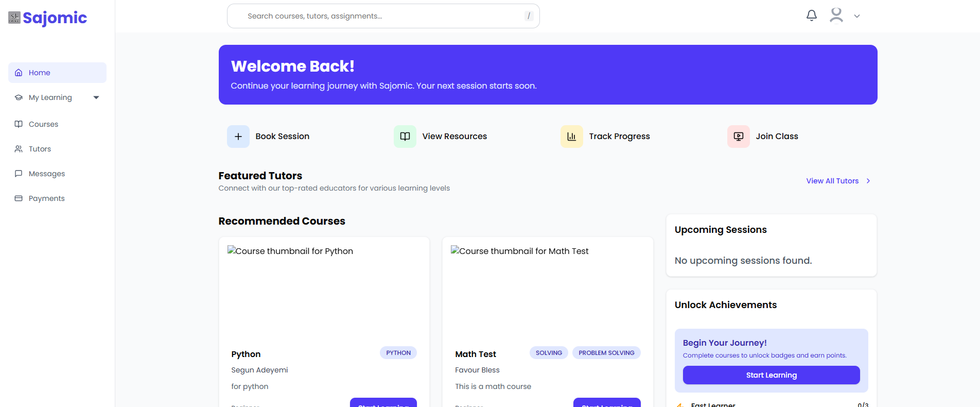This screenshot has height=407, width=980.
Task: Open the Python course thumbnail
Action: point(324,291)
